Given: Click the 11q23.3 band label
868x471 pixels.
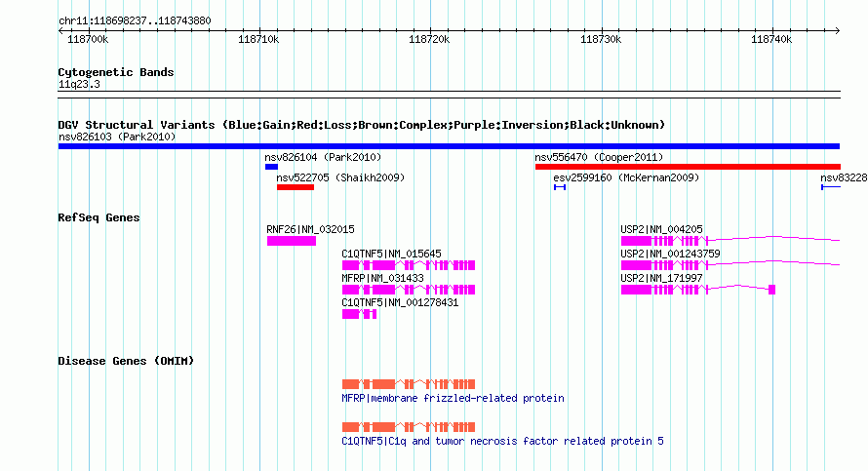Looking at the screenshot, I should tap(79, 85).
